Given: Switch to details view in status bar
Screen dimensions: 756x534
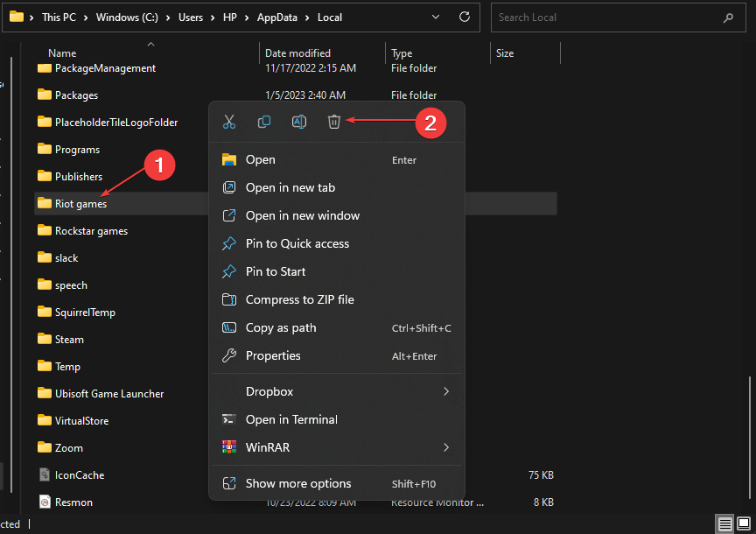Looking at the screenshot, I should (725, 523).
